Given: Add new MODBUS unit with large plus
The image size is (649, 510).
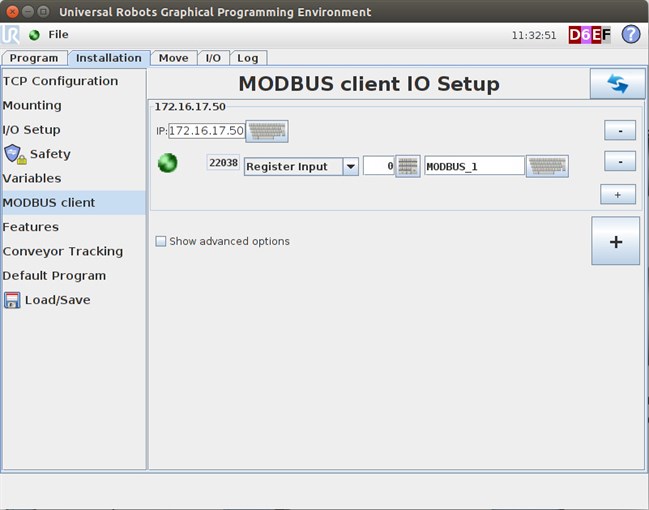Looking at the screenshot, I should pyautogui.click(x=615, y=241).
